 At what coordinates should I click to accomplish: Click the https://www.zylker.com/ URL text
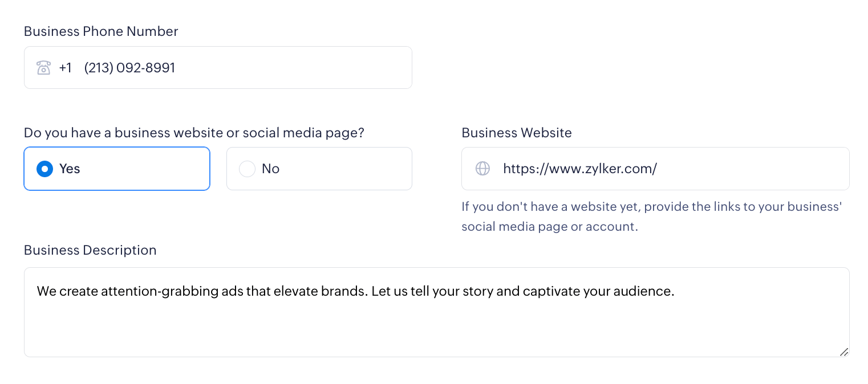579,169
